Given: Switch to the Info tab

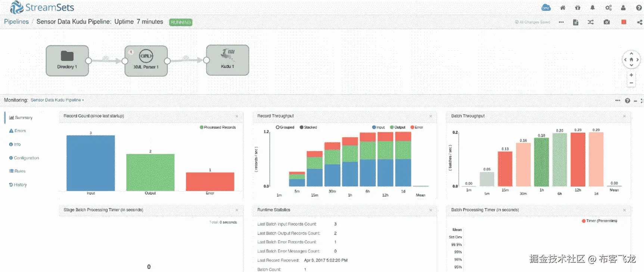Looking at the screenshot, I should [x=15, y=145].
